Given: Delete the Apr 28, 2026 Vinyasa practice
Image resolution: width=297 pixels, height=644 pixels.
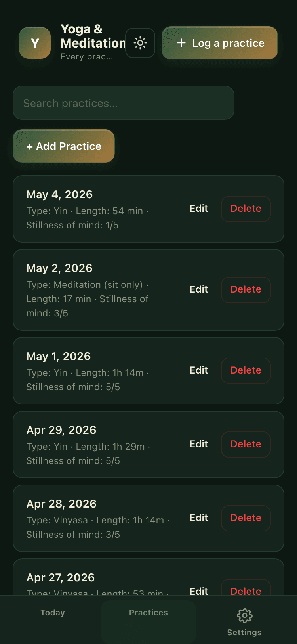Looking at the screenshot, I should pos(246,518).
